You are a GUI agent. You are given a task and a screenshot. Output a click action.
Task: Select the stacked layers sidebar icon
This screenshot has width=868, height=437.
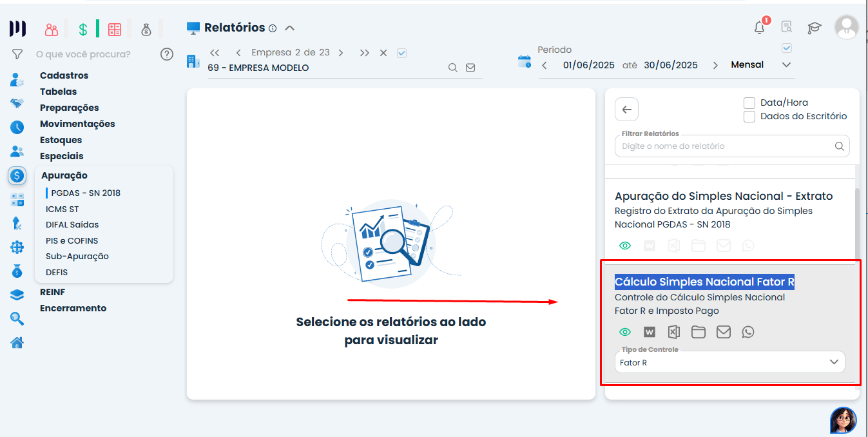pyautogui.click(x=17, y=295)
